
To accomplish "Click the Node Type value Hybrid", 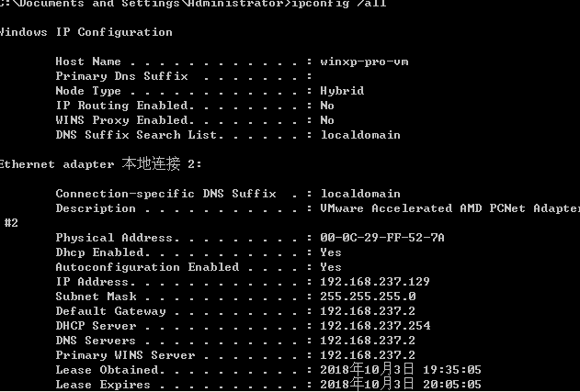I will (342, 91).
